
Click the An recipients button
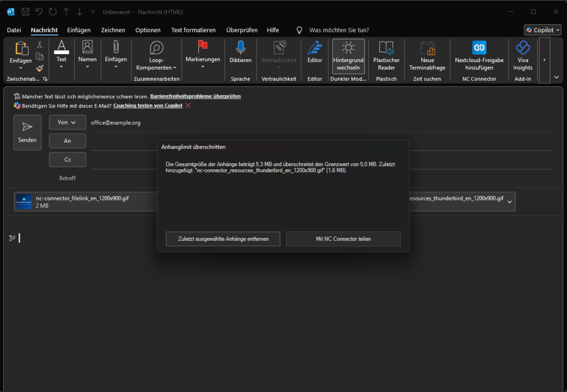tap(67, 141)
